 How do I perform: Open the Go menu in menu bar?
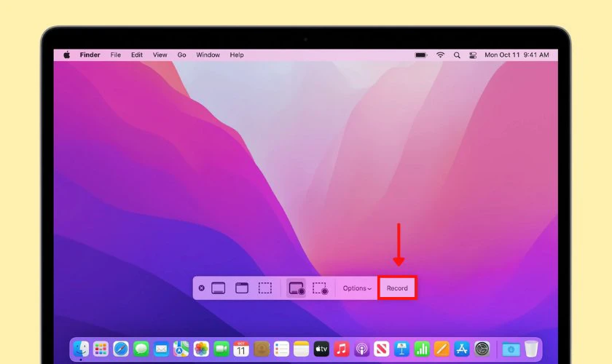click(181, 55)
